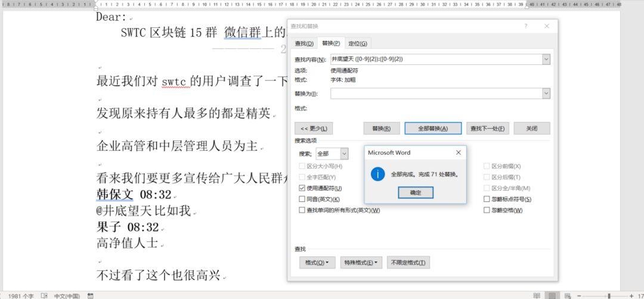
Task: Click the 不限定格式(T) button
Action: pos(408,263)
